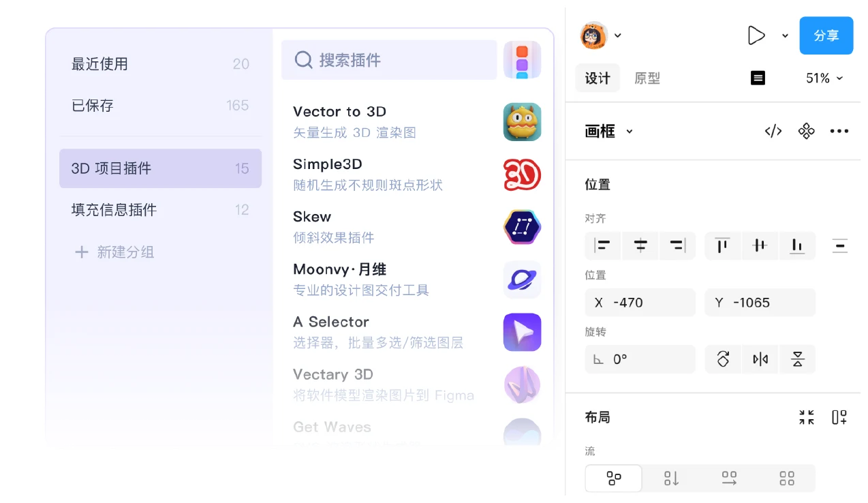Click the app icon beside the search box
The image size is (868, 503).
(522, 60)
